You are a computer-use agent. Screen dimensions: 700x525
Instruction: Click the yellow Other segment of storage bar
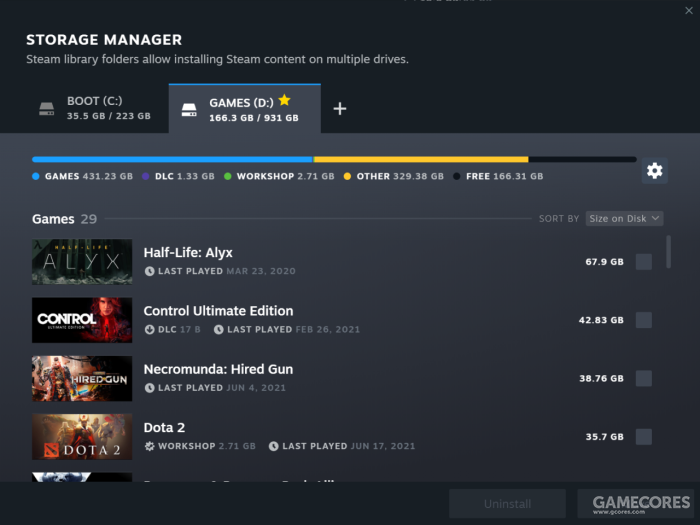421,159
